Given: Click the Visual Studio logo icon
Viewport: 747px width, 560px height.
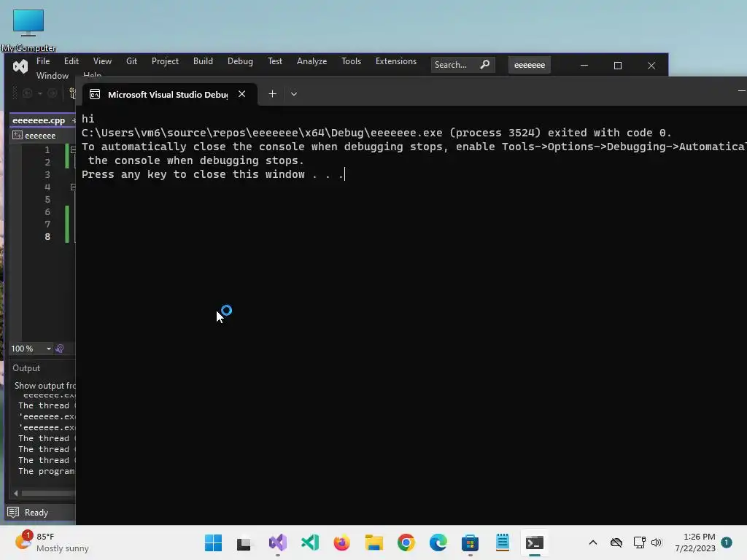Looking at the screenshot, I should coord(20,66).
